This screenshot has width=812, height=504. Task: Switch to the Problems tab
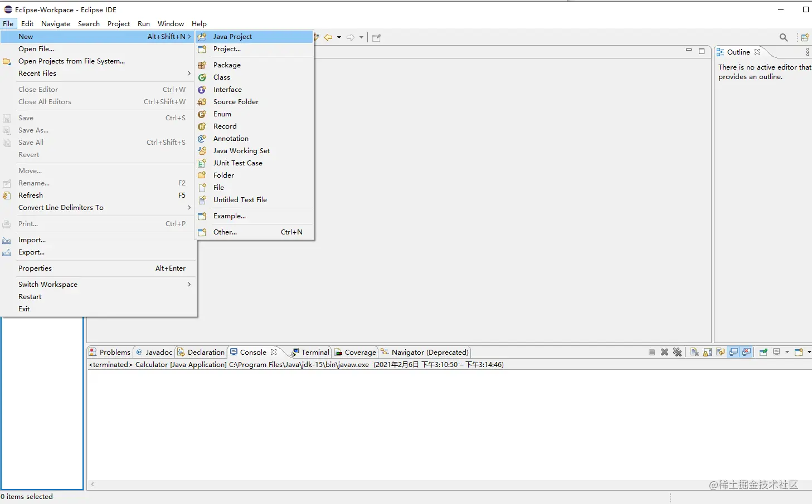pyautogui.click(x=110, y=352)
